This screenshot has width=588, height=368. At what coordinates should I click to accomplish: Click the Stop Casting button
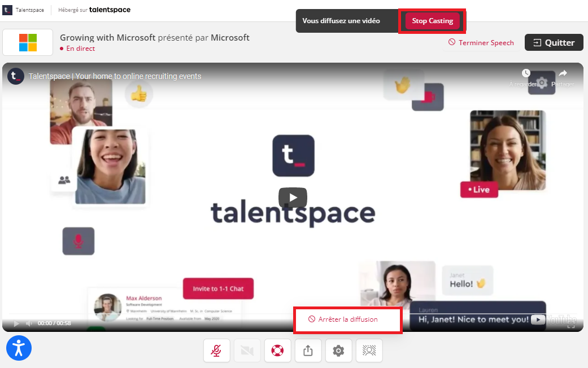[432, 21]
